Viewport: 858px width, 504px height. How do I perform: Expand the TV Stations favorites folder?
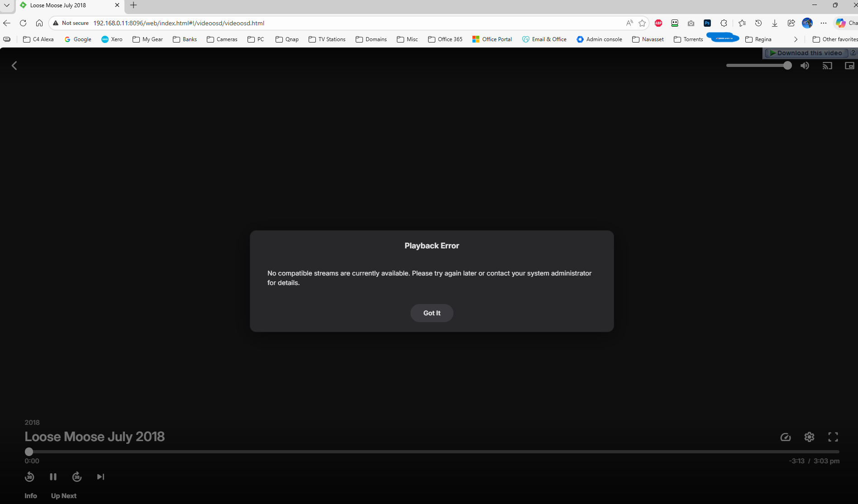pos(327,39)
